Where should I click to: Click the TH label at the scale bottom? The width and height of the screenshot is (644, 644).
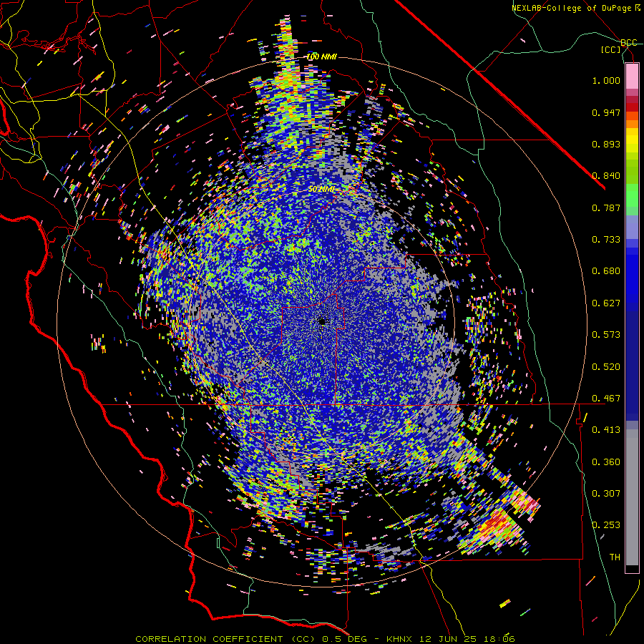615,557
